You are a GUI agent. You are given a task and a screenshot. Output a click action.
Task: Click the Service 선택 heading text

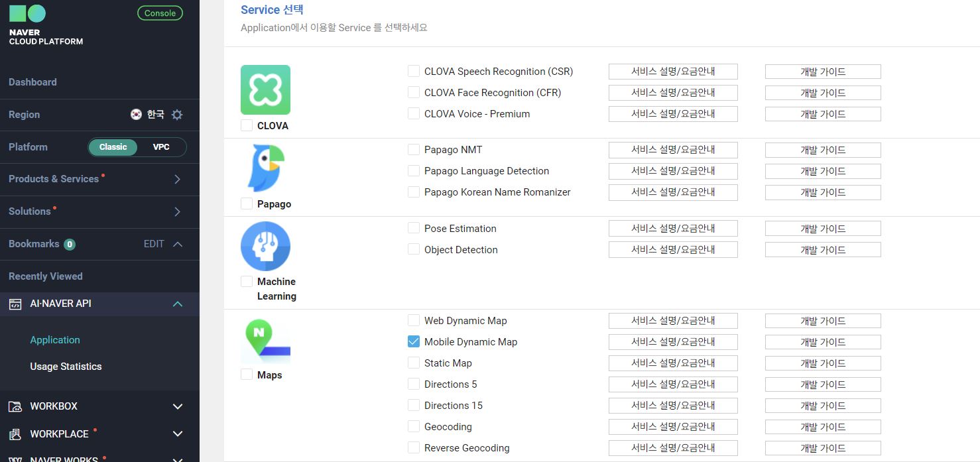pyautogui.click(x=272, y=10)
